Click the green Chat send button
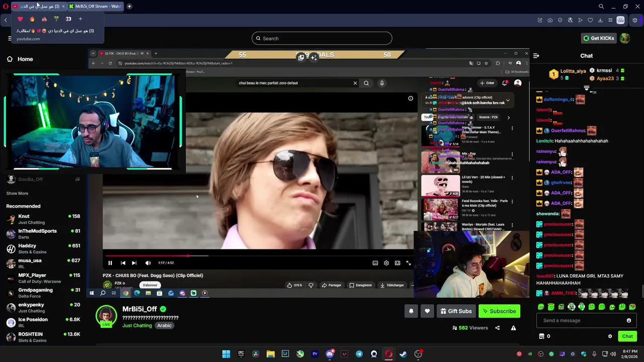This screenshot has height=362, width=644. 627,336
